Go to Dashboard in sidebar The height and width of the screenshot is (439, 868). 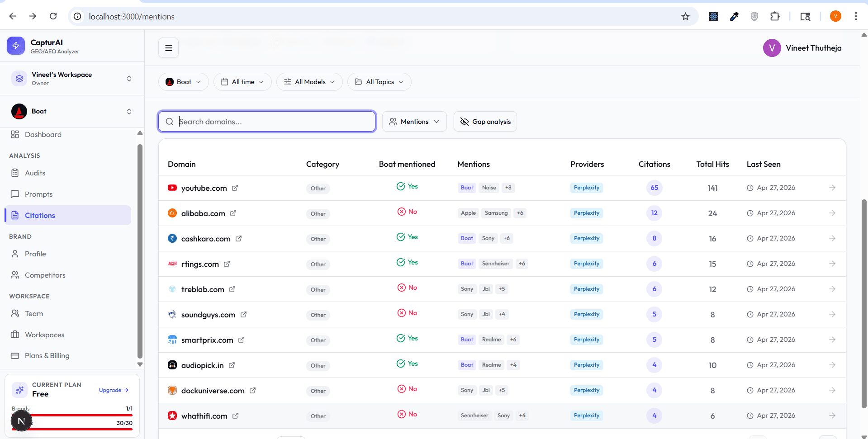(68, 135)
